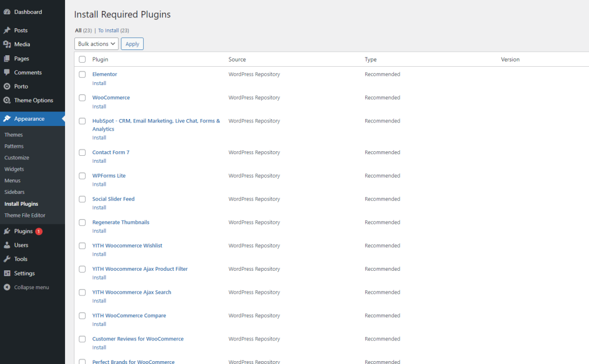Click the Apply bulk action button

pos(132,44)
